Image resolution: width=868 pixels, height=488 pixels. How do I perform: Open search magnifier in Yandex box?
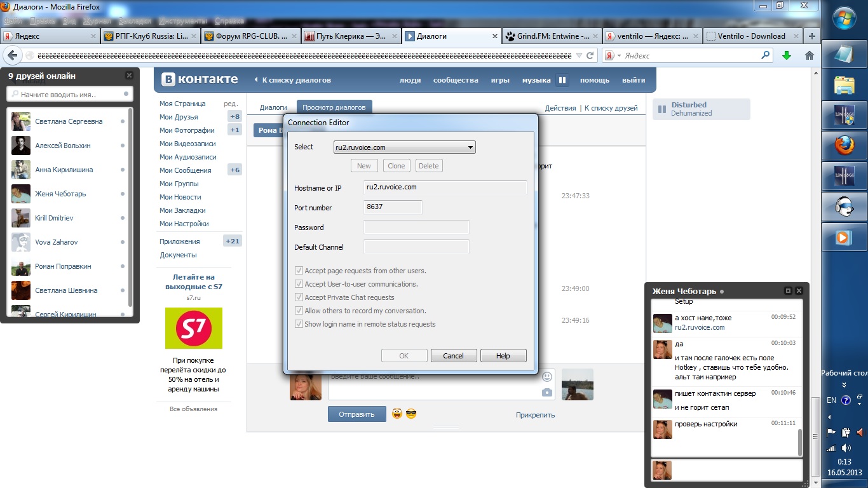pos(766,56)
